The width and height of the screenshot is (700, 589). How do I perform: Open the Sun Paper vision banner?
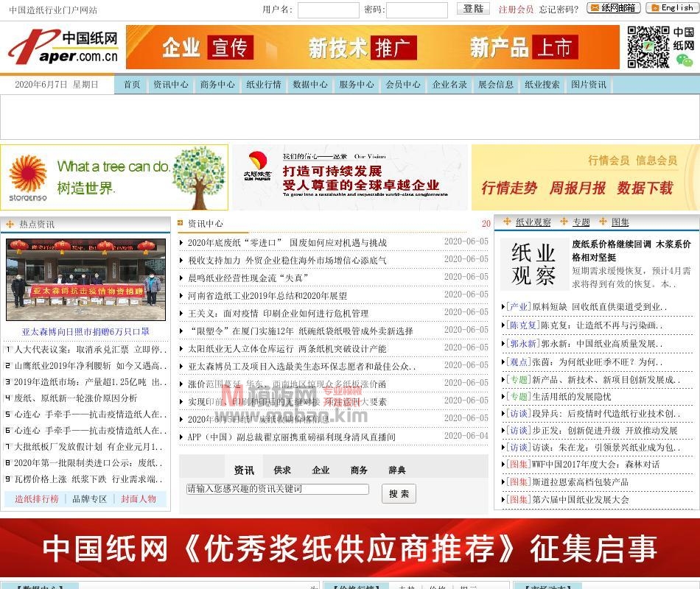[349, 177]
